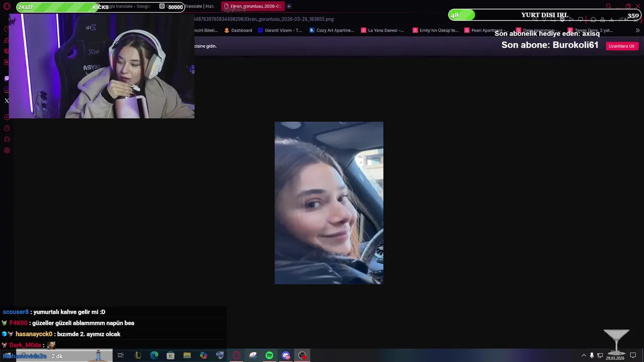This screenshot has height=362, width=644.
Task: Open Microsoft Edge from the taskbar
Action: tap(154, 355)
